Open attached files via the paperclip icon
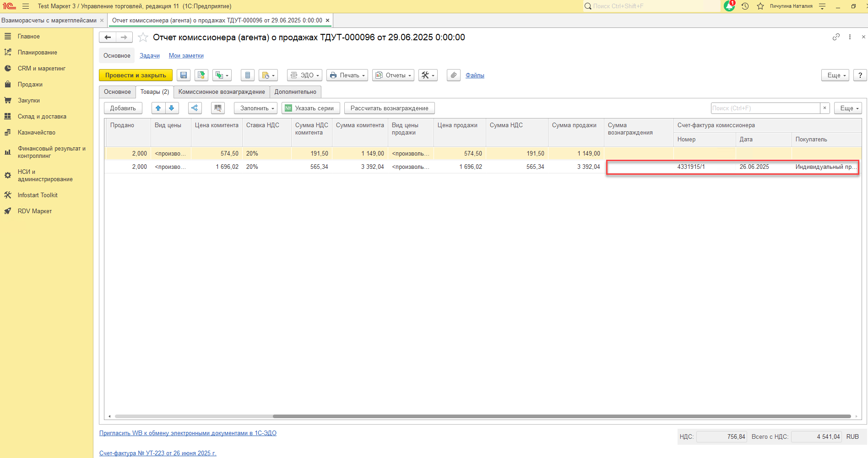Screen dimensions: 868x458 click(453, 75)
